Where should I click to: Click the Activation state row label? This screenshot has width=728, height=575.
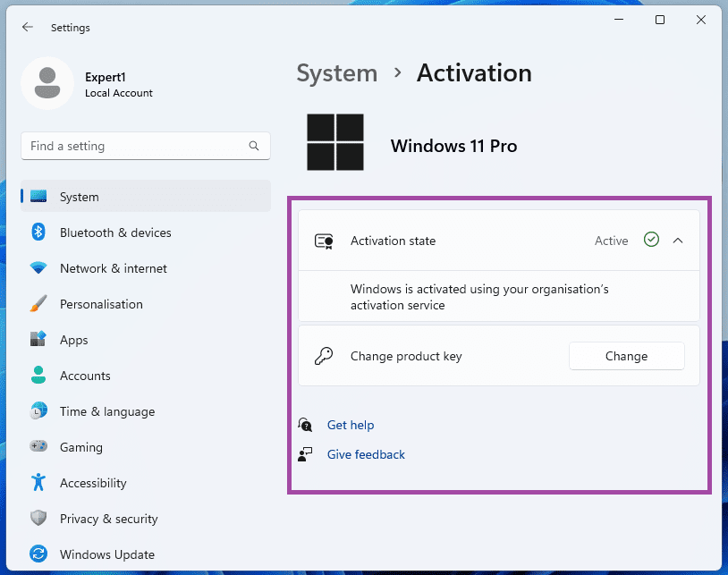(393, 241)
